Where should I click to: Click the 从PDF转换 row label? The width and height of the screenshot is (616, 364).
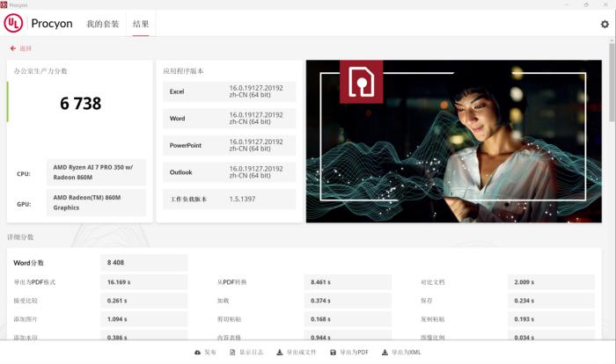[231, 282]
